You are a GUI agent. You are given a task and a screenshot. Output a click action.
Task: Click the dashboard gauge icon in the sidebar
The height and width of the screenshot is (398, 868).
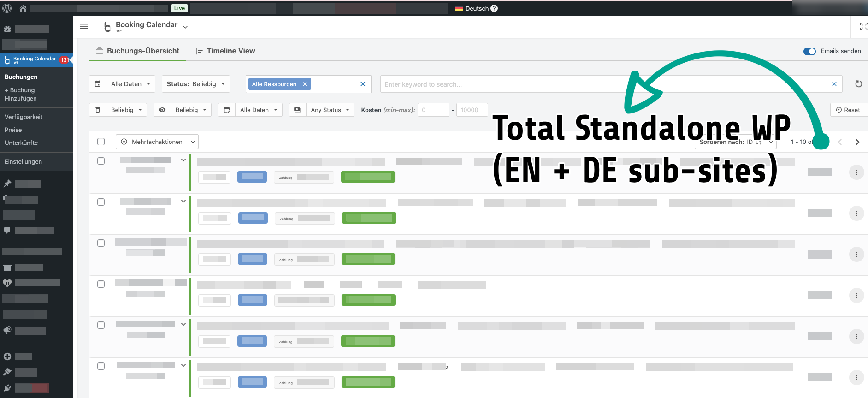pyautogui.click(x=7, y=29)
